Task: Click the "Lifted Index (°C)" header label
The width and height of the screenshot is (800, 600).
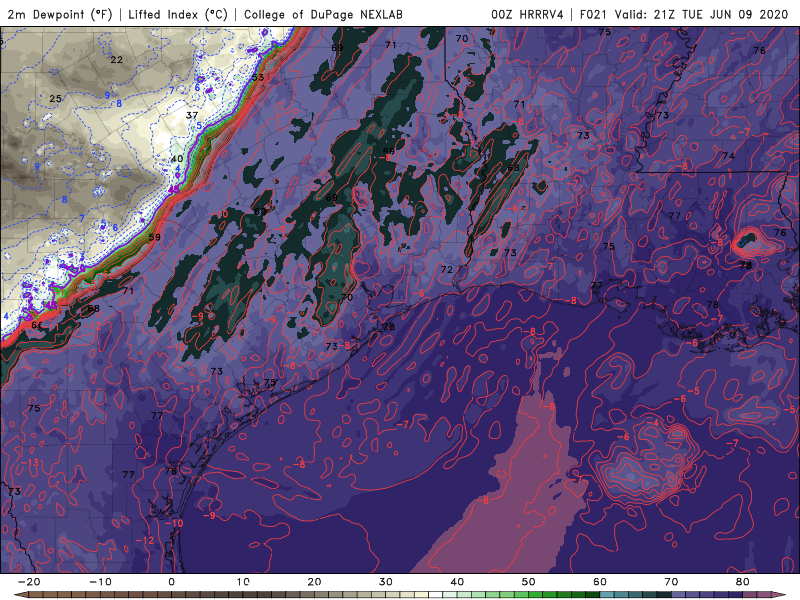Action: [x=178, y=14]
